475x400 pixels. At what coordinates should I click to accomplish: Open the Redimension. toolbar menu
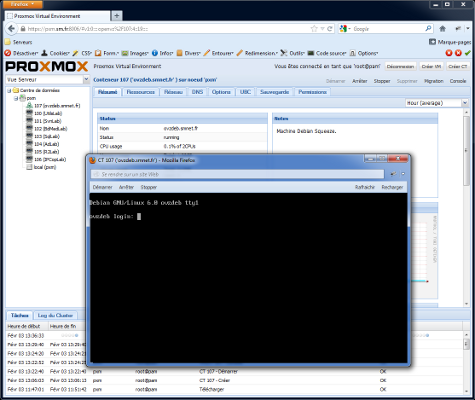tap(257, 53)
